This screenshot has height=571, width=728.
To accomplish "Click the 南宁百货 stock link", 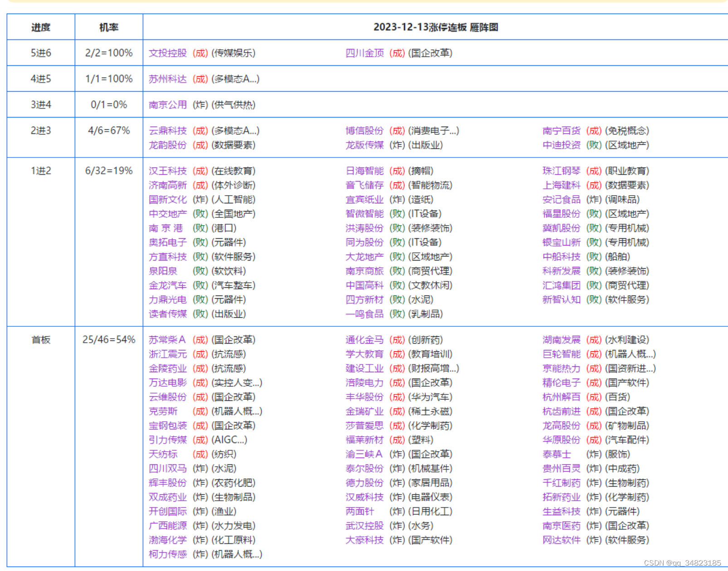I will pos(562,131).
